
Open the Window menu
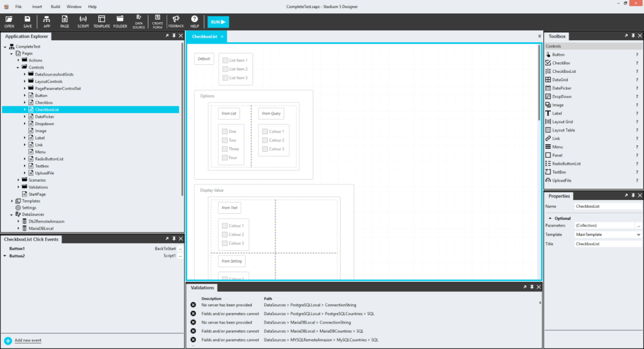(x=74, y=6)
